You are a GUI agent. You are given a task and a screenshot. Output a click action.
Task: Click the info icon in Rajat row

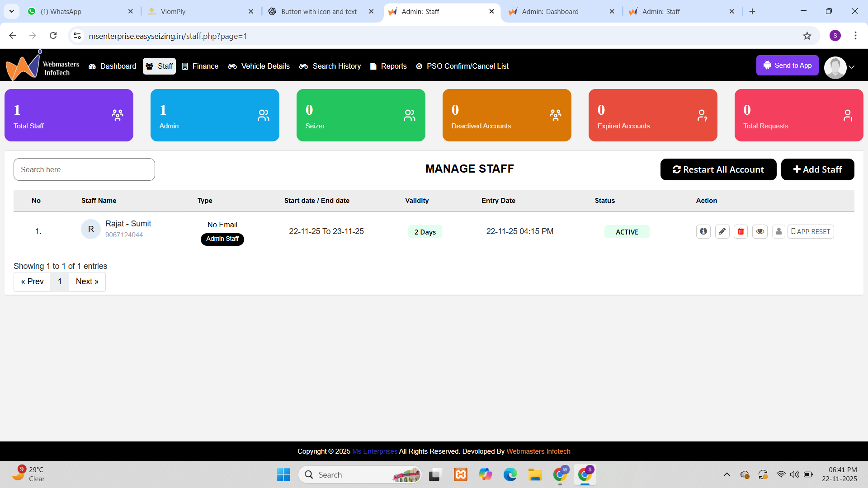pyautogui.click(x=703, y=231)
